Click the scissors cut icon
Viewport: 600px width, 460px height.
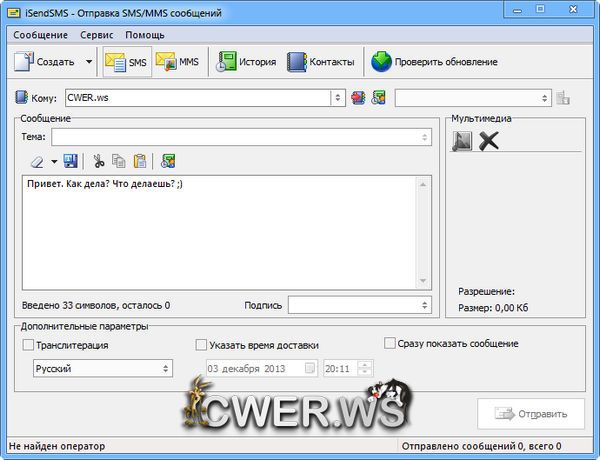(98, 160)
